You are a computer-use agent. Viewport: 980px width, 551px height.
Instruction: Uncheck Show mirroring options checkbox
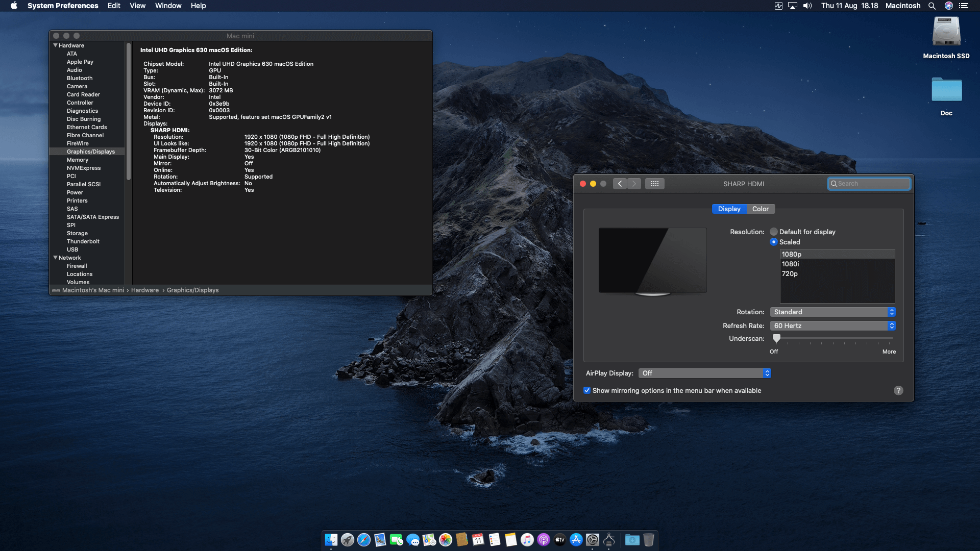click(587, 390)
